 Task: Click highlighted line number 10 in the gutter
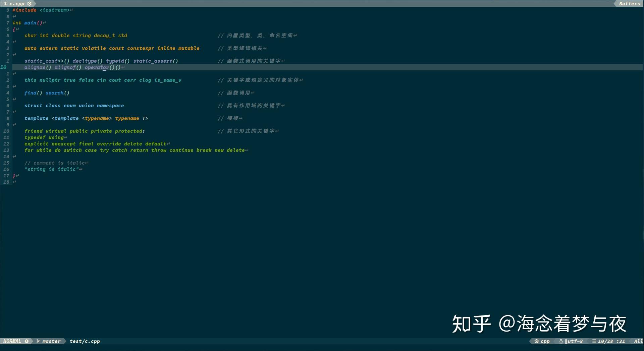[4, 67]
